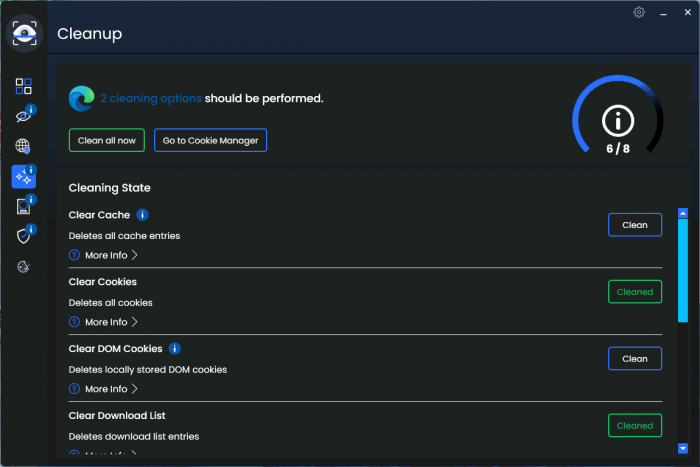Open the crossed-out eye privacy icon in sidebar

(23, 117)
